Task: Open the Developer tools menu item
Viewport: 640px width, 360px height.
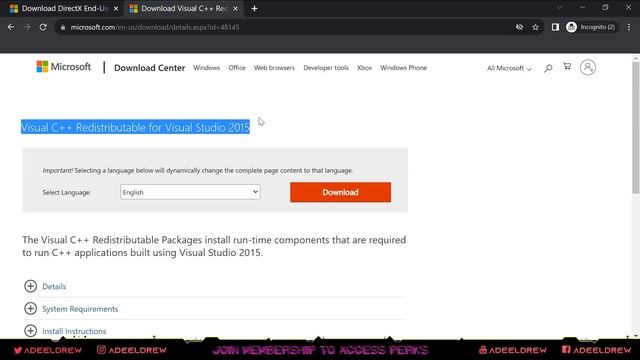Action: click(x=326, y=68)
